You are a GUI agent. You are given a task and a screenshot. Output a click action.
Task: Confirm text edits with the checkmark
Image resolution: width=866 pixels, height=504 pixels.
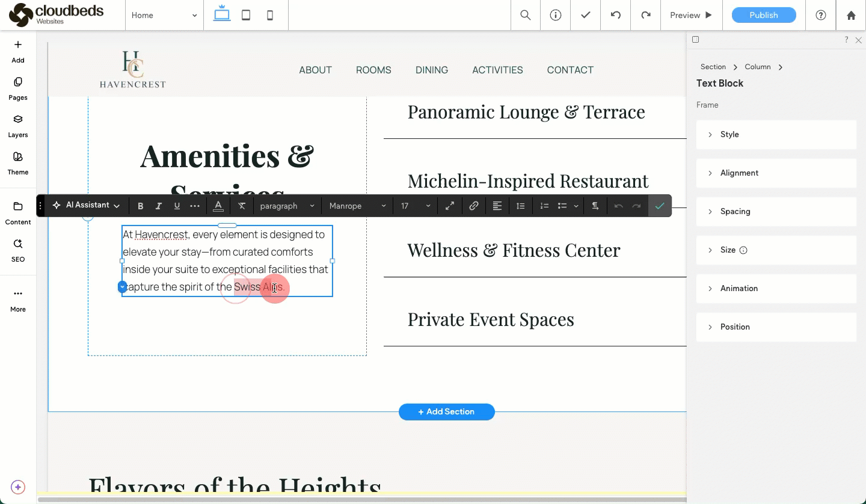click(x=660, y=206)
